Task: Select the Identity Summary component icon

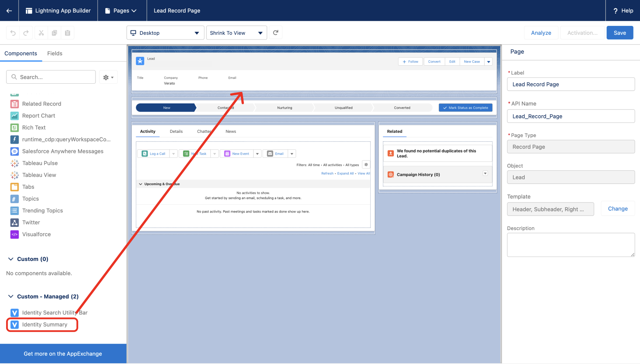Action: (x=14, y=325)
